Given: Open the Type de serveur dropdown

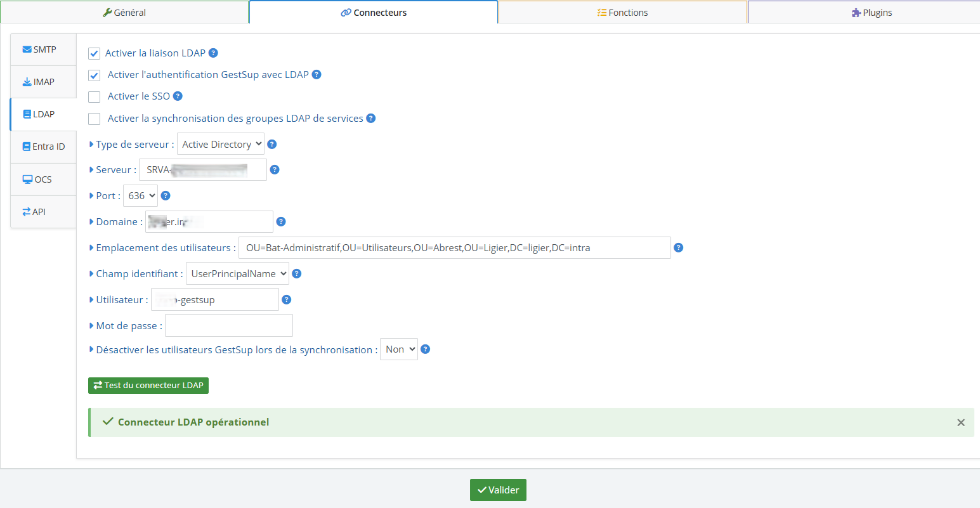Looking at the screenshot, I should [221, 145].
